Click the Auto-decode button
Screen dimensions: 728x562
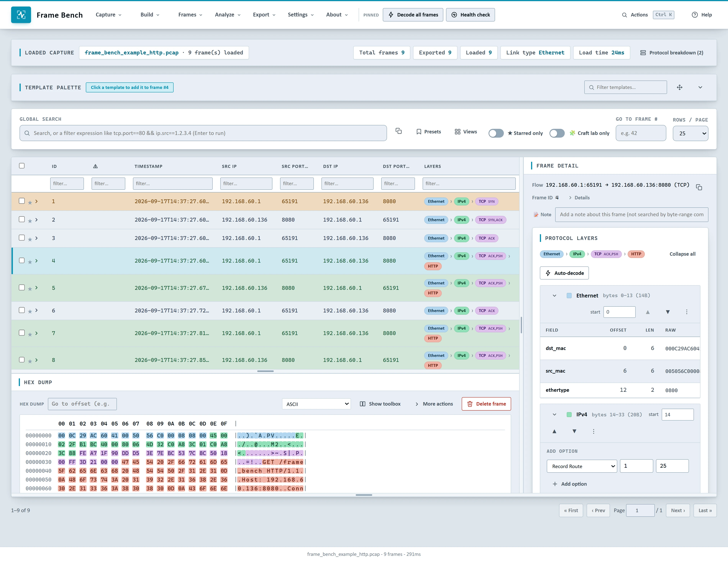[564, 273]
